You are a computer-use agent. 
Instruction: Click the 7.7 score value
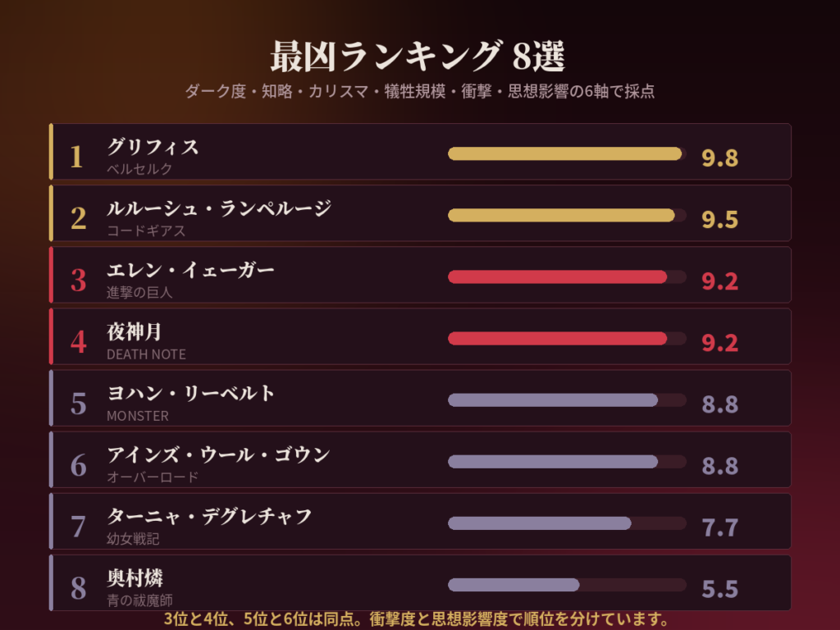pos(719,527)
